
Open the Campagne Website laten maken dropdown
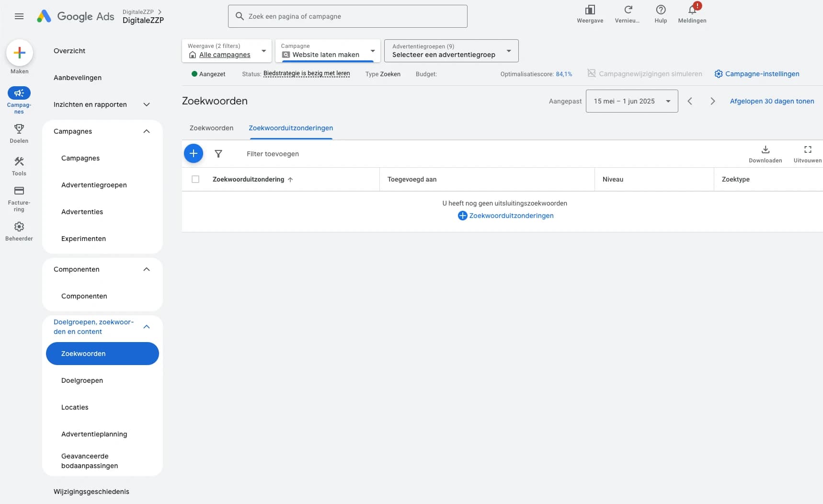click(328, 51)
